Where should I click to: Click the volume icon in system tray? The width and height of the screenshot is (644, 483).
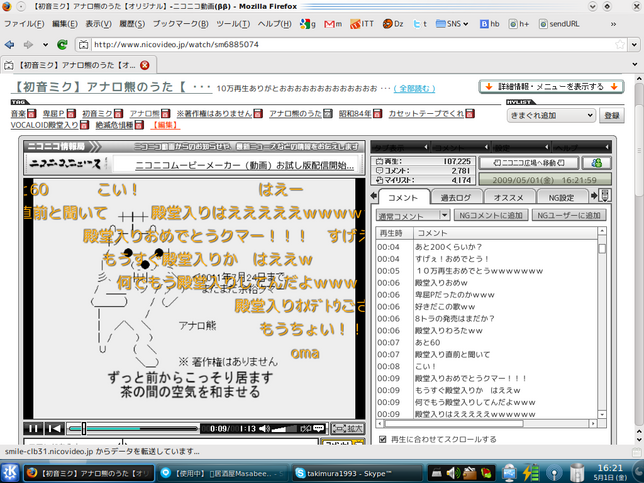453,473
